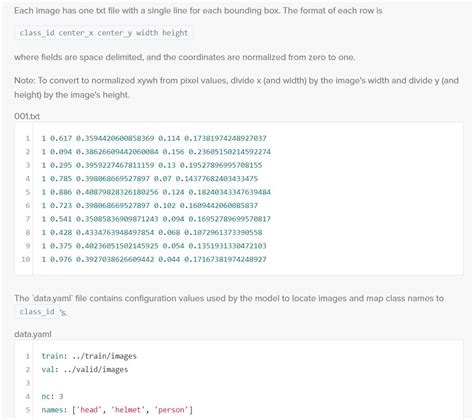Click the last annotation row starting 1 0.976
Image resolution: width=474 pixels, height=420 pixels.
[x=154, y=259]
